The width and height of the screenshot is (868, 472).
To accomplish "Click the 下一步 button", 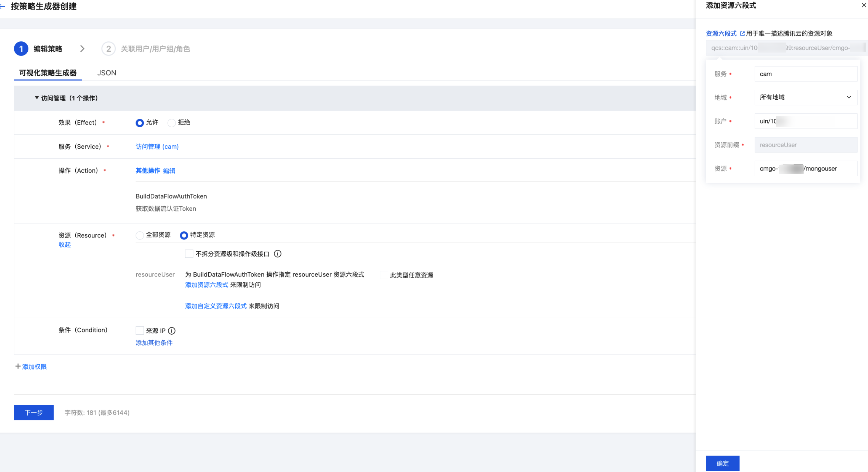I will tap(34, 413).
